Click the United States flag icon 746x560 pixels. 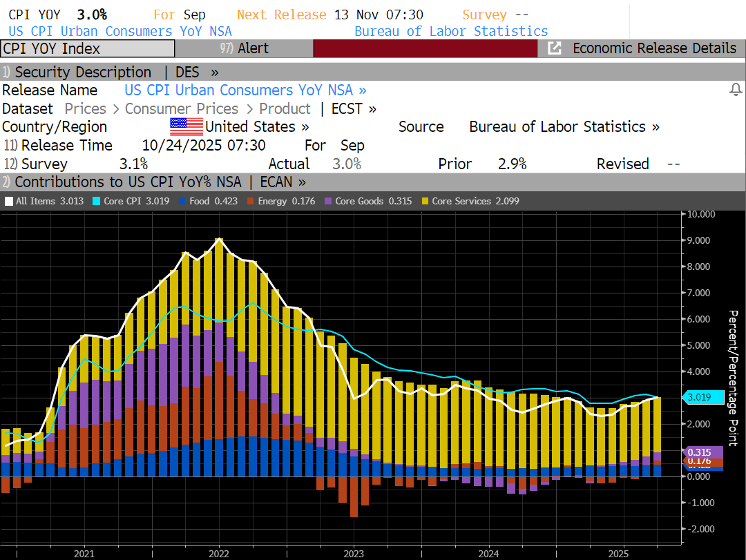pos(186,127)
